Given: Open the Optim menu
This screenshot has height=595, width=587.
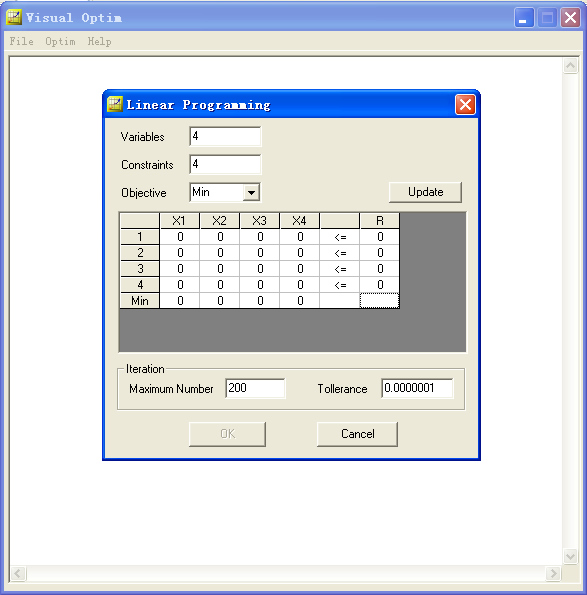Looking at the screenshot, I should coord(60,41).
